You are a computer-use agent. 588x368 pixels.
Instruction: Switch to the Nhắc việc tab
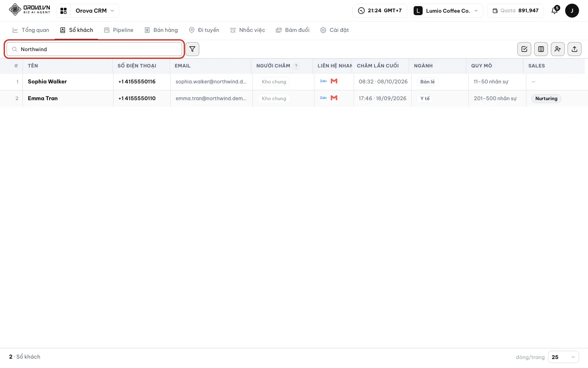247,30
